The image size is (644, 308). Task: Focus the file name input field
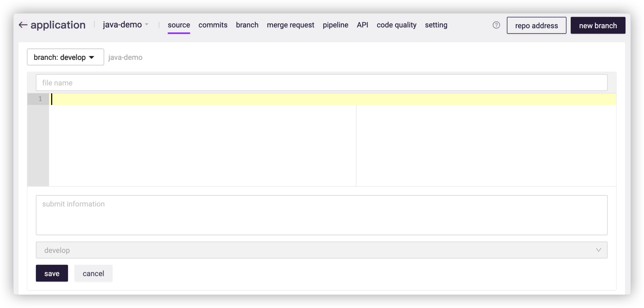[x=321, y=83]
